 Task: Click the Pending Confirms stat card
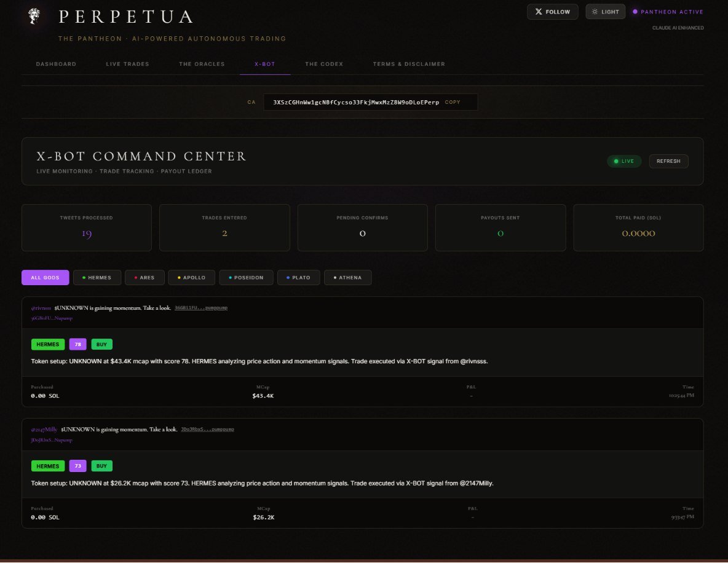363,228
